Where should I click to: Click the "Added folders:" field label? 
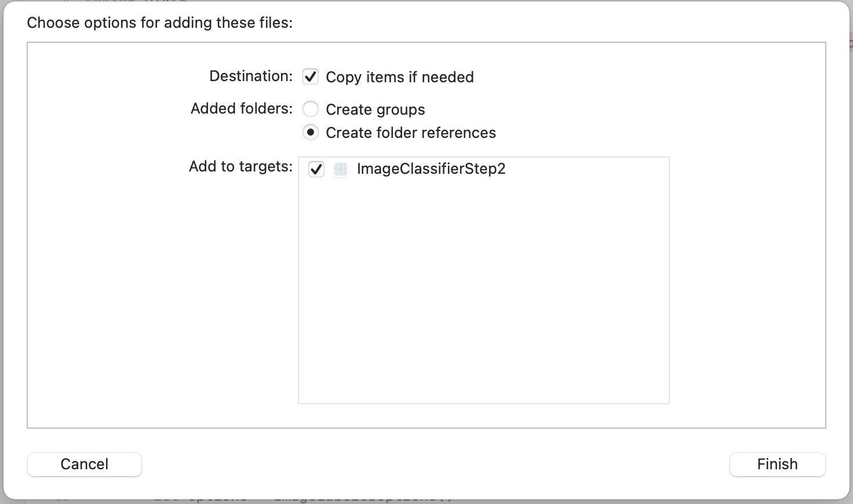(x=242, y=109)
